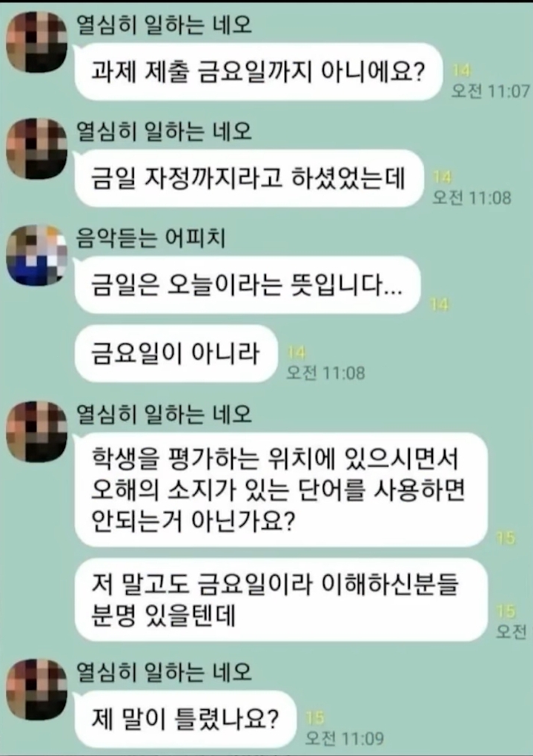Open profile picture beside '과제 제출' message
The height and width of the screenshot is (756, 533).
click(36, 42)
